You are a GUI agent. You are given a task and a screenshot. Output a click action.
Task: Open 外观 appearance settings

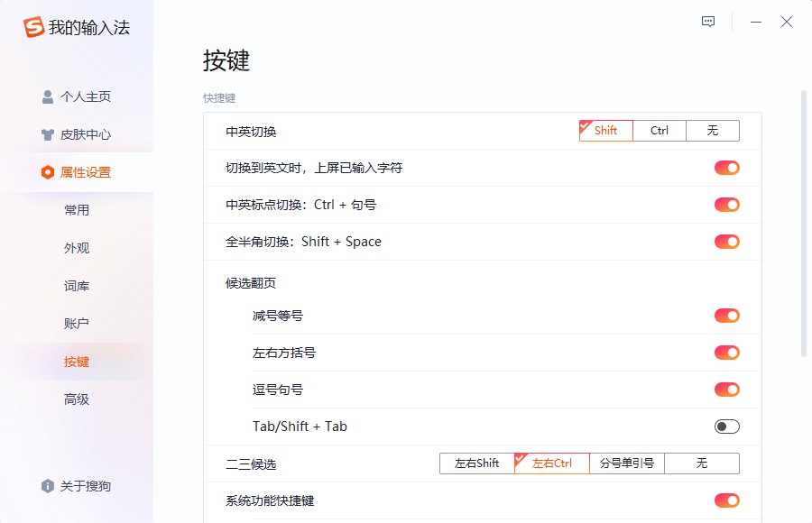pos(77,248)
